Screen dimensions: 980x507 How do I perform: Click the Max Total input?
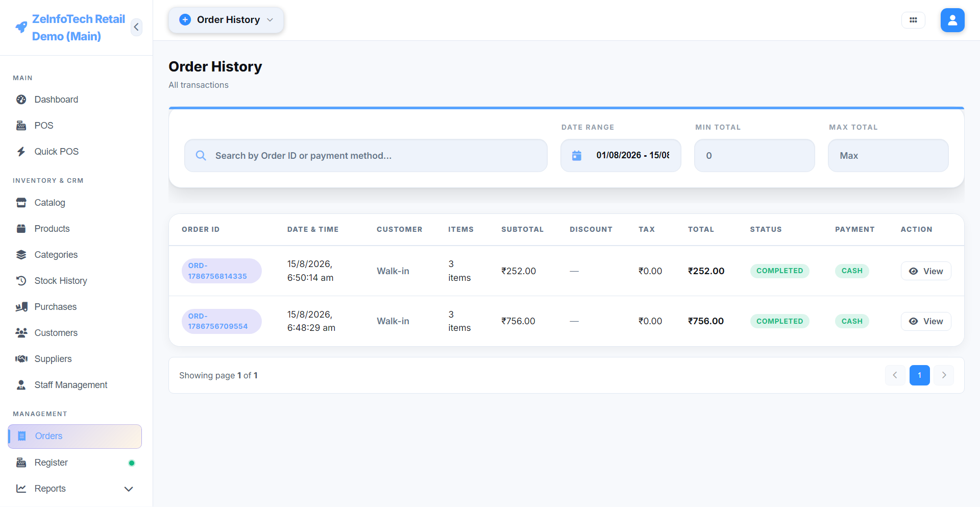pos(888,156)
